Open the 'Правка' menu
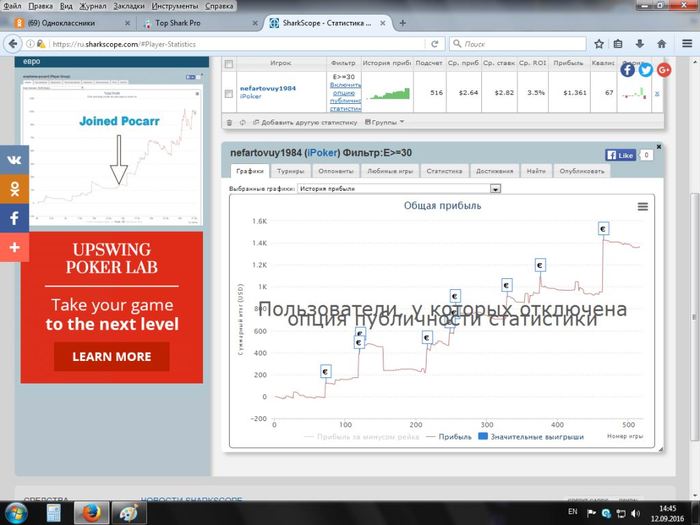This screenshot has width=700, height=525. click(40, 6)
